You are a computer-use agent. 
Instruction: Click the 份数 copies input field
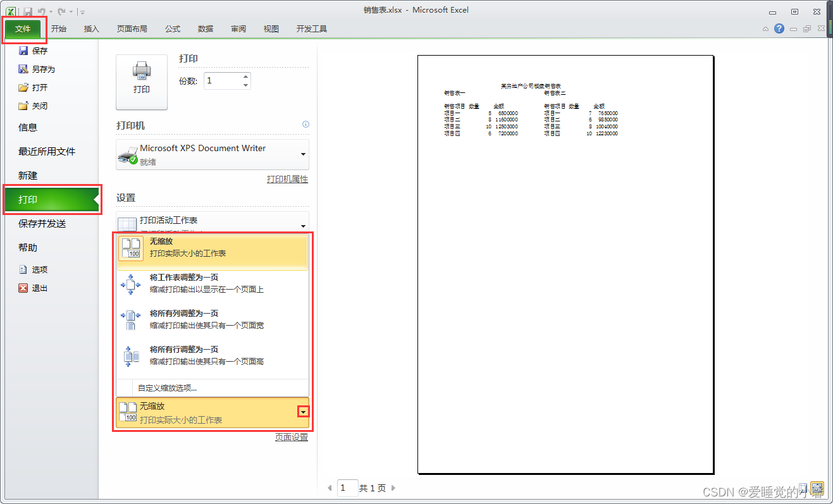pos(222,81)
